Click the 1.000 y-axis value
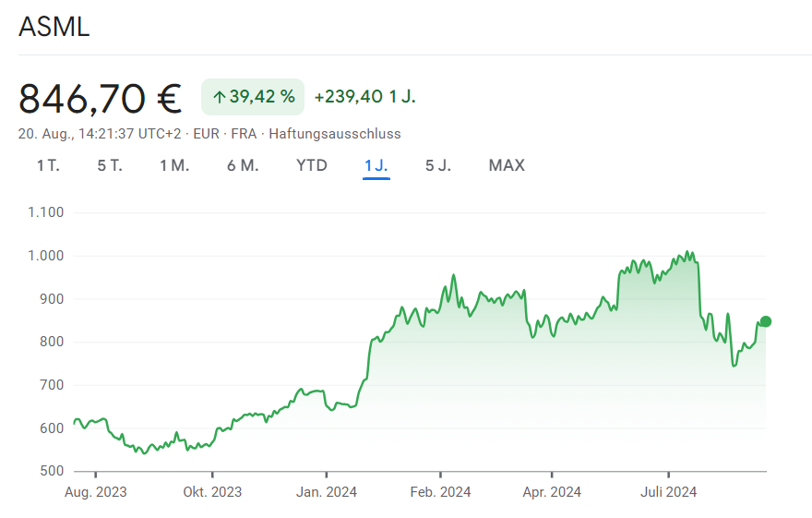The height and width of the screenshot is (518, 812). (x=45, y=256)
